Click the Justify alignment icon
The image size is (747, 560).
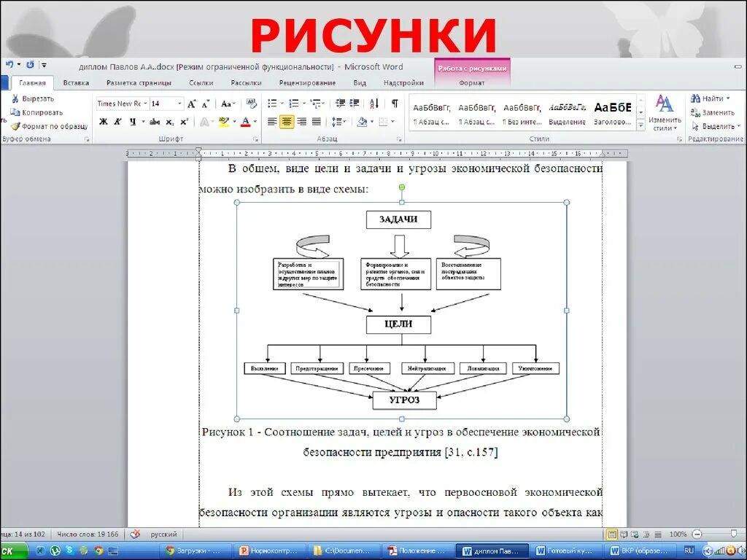coord(317,122)
